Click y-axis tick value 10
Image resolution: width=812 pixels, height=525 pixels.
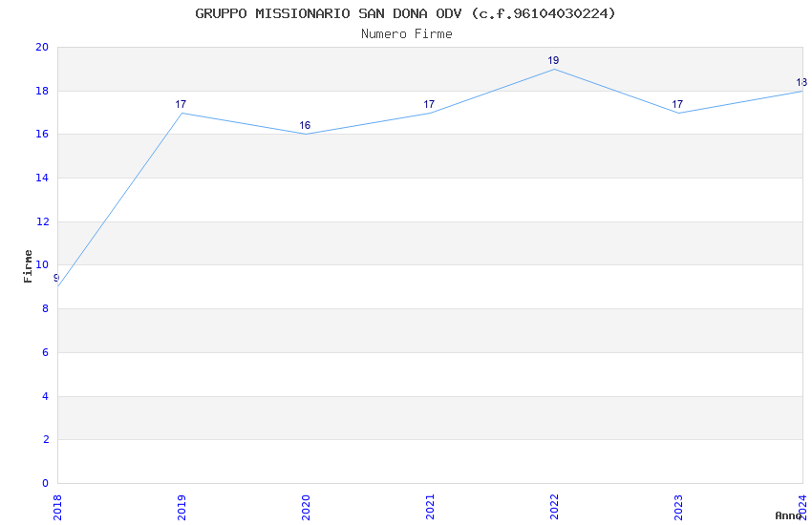[42, 264]
